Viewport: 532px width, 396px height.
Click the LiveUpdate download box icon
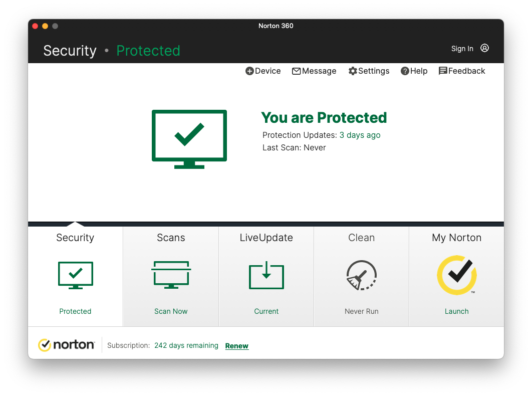pyautogui.click(x=266, y=275)
